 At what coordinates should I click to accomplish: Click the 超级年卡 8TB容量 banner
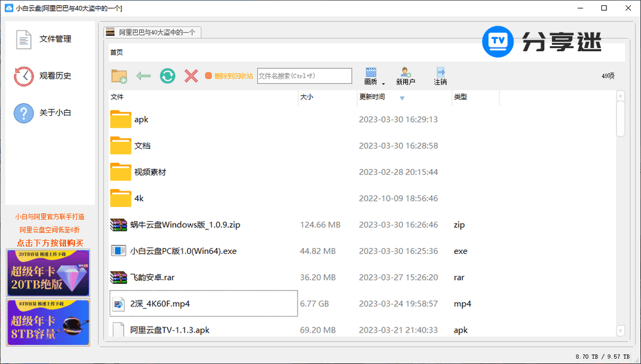pos(48,322)
